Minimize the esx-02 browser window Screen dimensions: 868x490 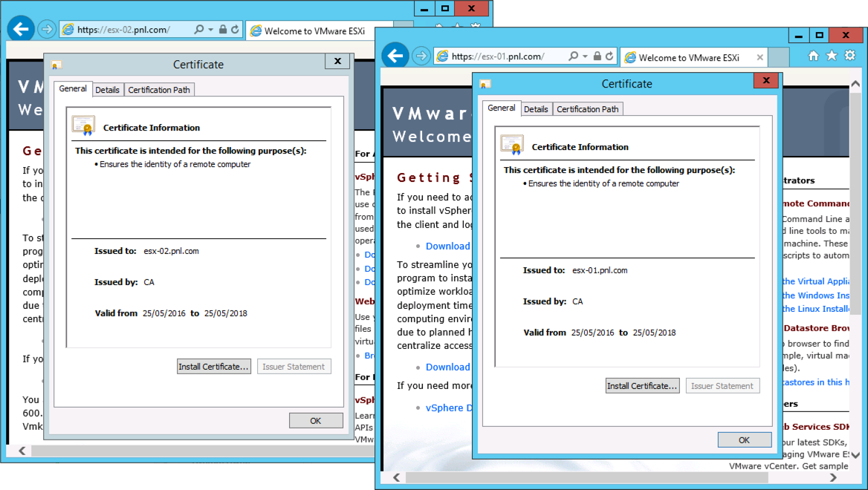(x=424, y=8)
